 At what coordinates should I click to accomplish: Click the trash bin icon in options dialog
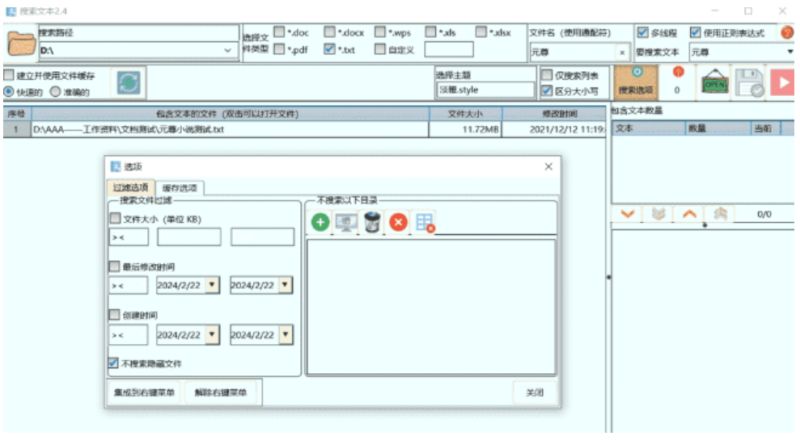(372, 222)
